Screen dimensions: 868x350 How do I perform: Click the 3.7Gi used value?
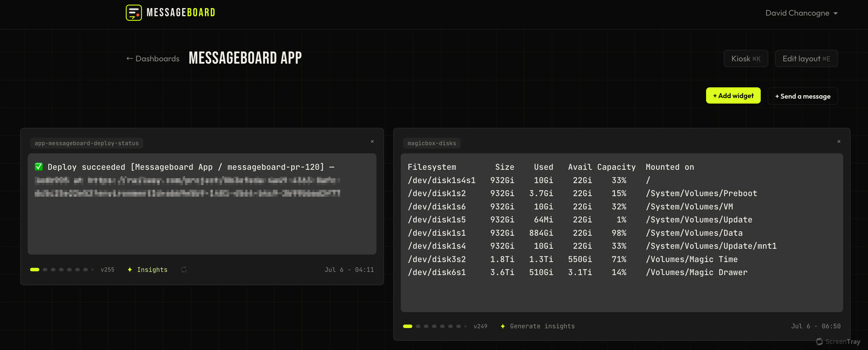[x=541, y=193]
